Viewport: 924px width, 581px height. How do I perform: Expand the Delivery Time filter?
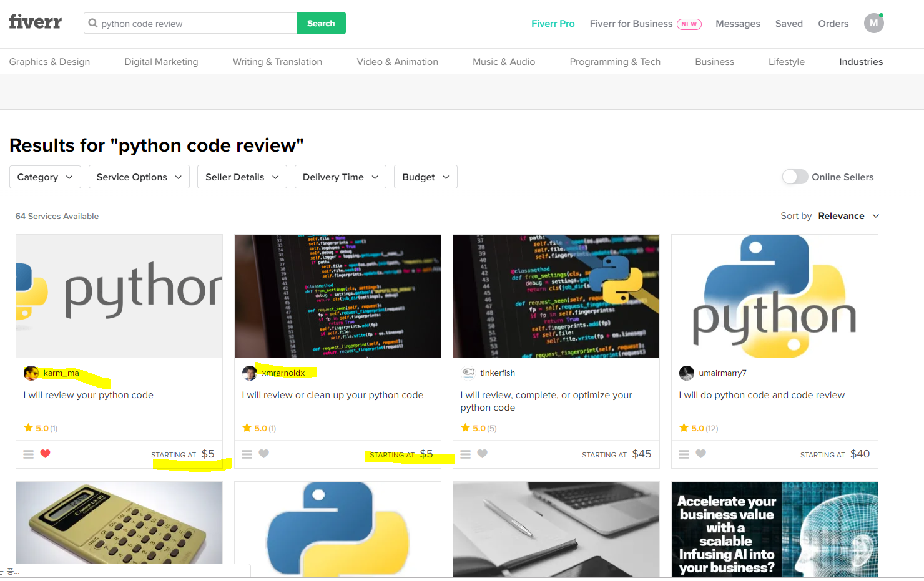(340, 177)
